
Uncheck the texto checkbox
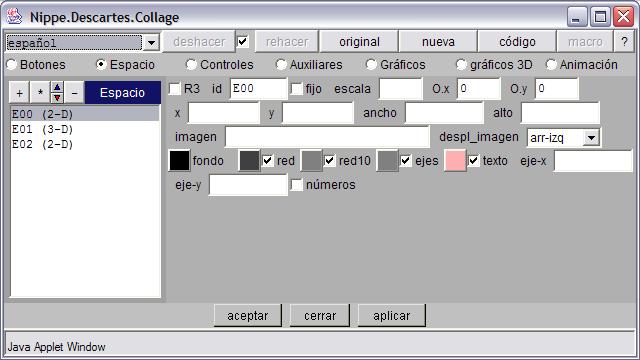click(473, 160)
